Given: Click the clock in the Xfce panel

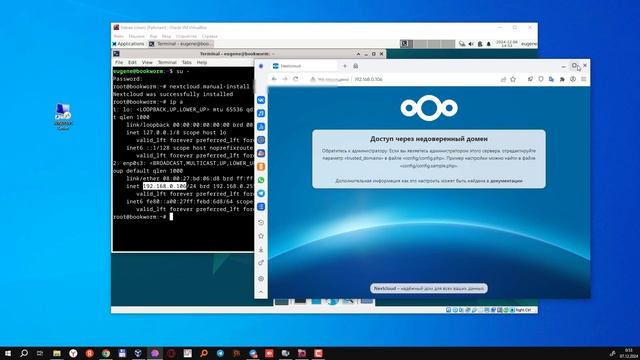Looking at the screenshot, I should click(x=507, y=44).
